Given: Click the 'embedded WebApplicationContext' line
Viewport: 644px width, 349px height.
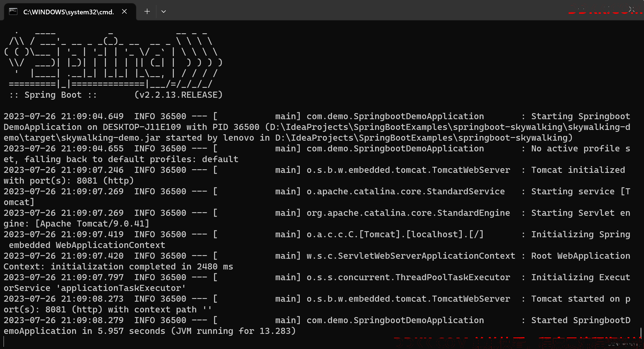Looking at the screenshot, I should coord(87,245).
